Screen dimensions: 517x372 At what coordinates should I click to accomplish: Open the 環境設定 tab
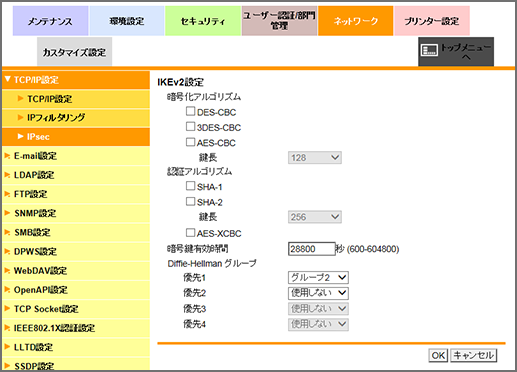[x=127, y=21]
